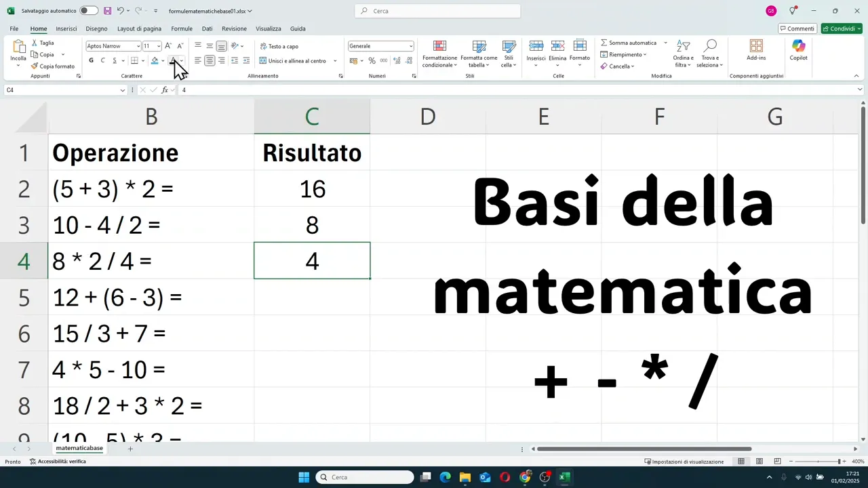Toggle bold with the G button

pos(91,60)
